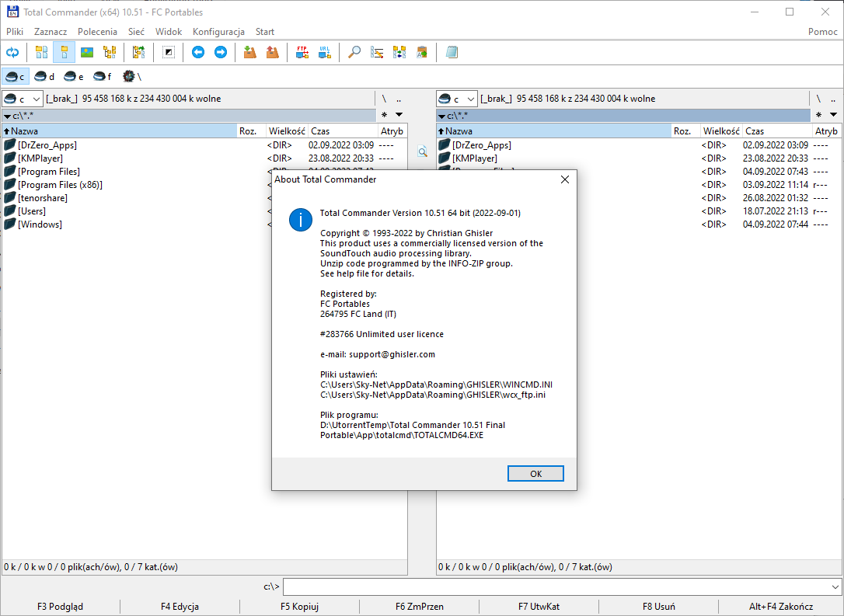Select the full file details view icon
844x616 pixels.
[64, 52]
